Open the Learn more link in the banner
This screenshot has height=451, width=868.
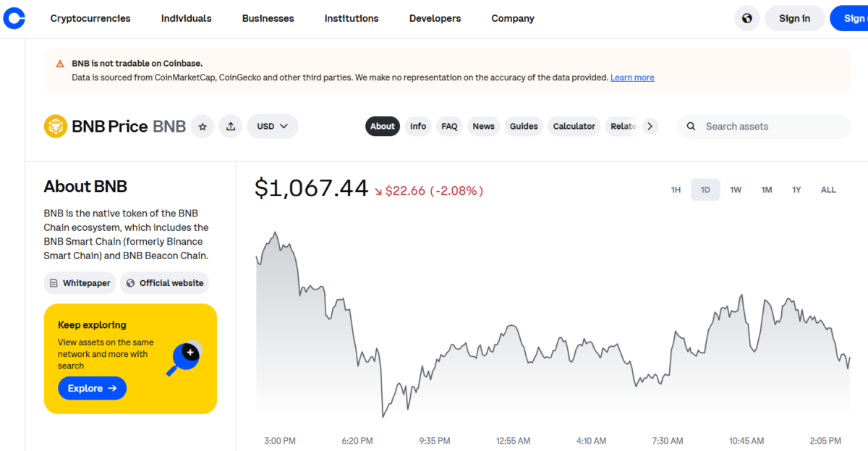pyautogui.click(x=632, y=77)
